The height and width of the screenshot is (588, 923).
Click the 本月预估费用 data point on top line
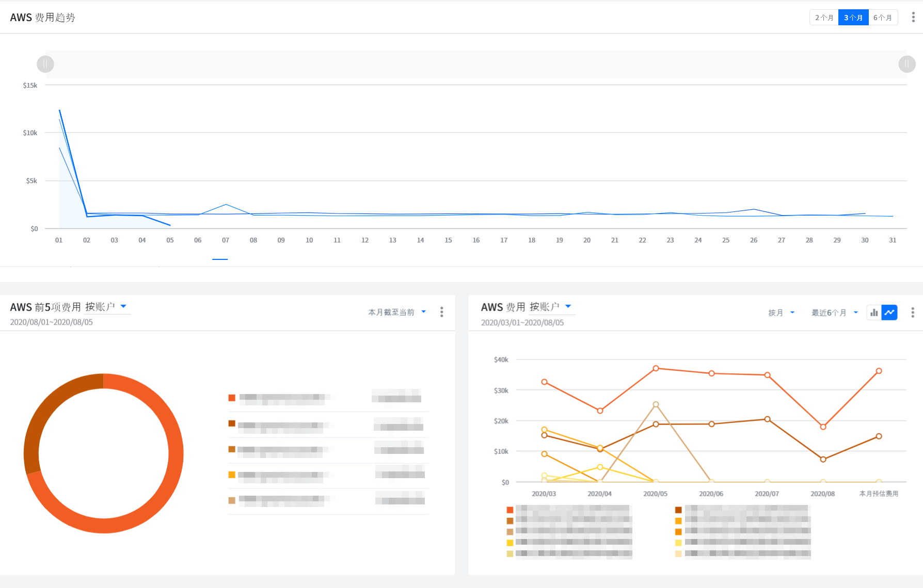pyautogui.click(x=879, y=371)
